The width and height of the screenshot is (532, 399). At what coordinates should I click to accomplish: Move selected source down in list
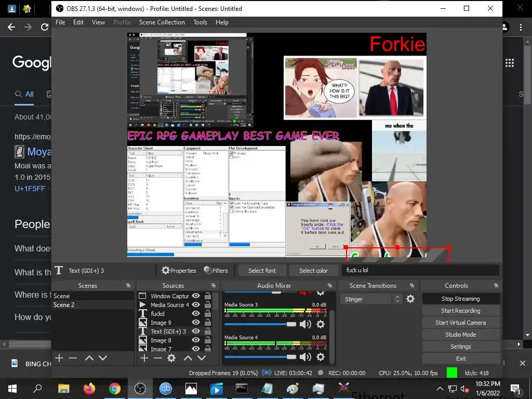click(202, 358)
